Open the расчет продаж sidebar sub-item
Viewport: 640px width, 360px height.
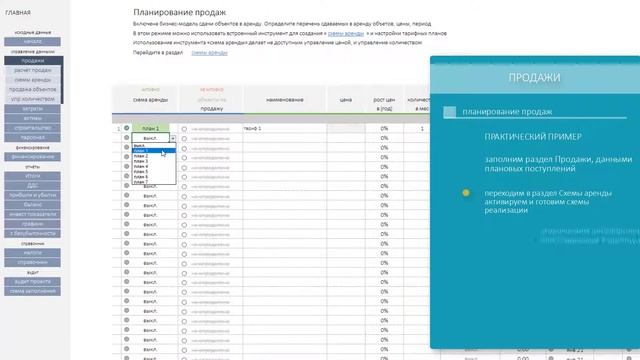point(33,70)
